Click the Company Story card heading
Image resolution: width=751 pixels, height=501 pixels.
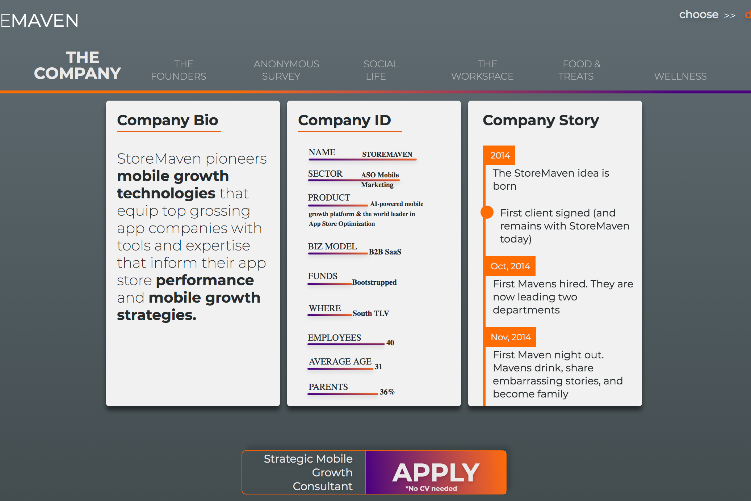[541, 120]
